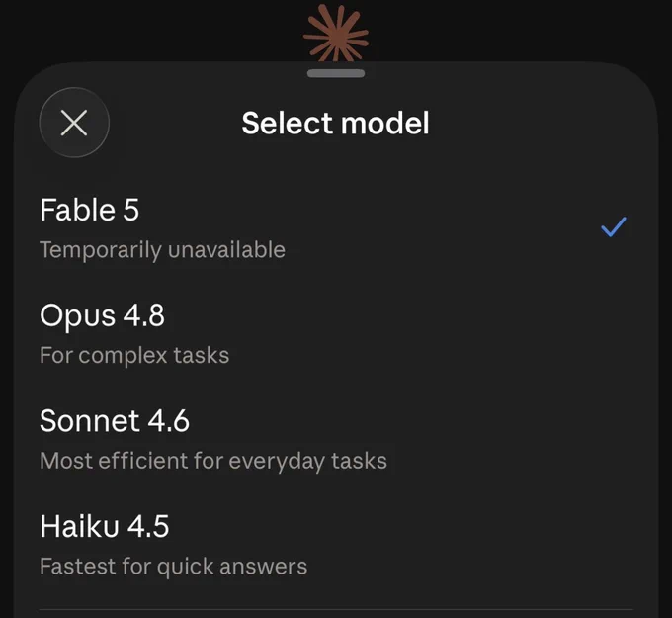
Task: Tap 'Fastest for quick answers' description
Action: point(174,567)
